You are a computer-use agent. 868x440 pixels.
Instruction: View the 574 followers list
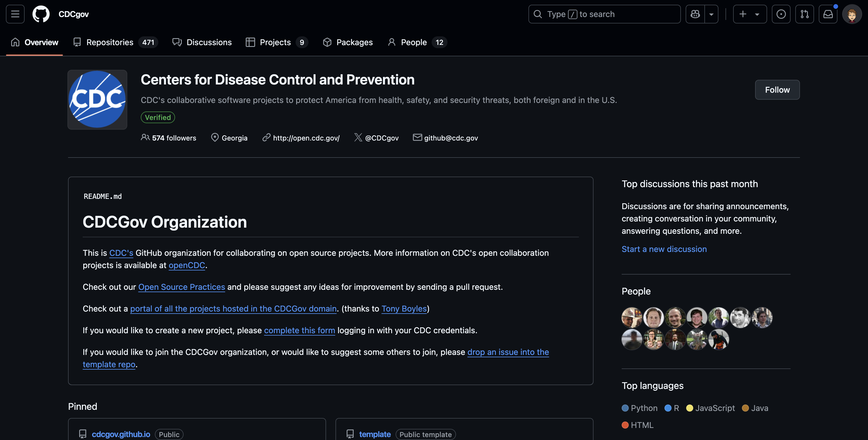[x=169, y=138]
